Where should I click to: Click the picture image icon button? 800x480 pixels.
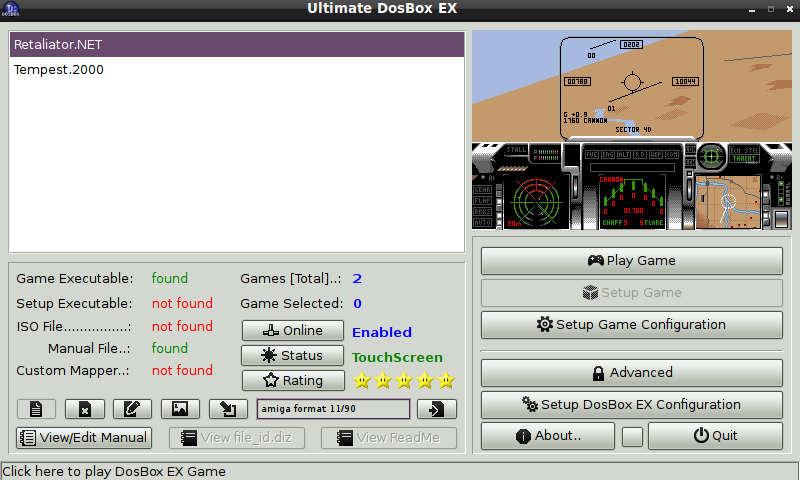180,409
